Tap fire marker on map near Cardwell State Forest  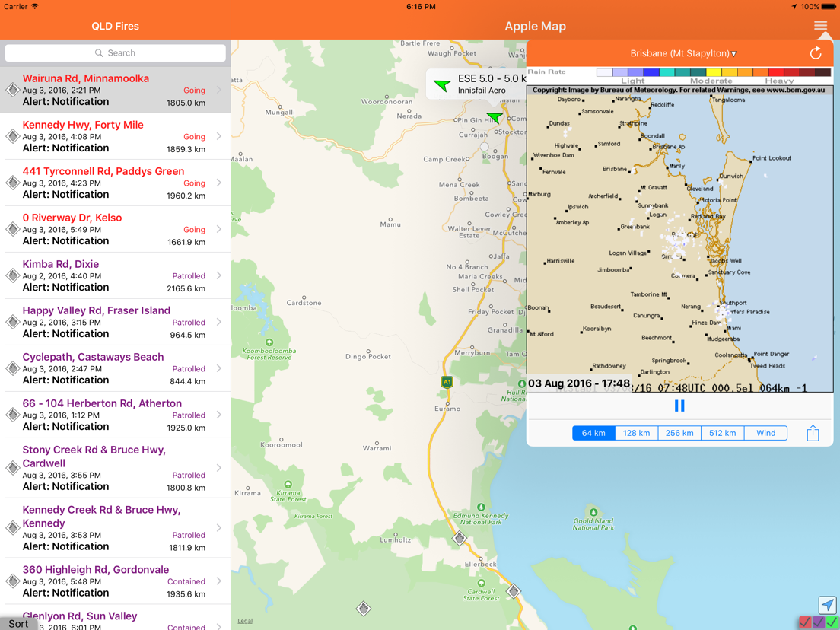tap(514, 591)
